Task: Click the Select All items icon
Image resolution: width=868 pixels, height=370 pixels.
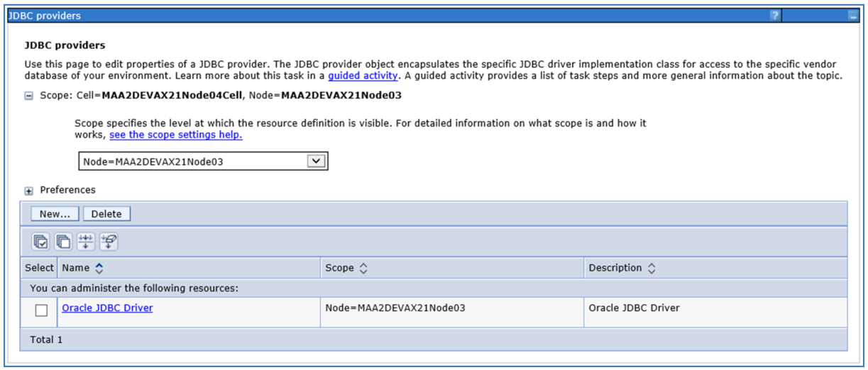Action: pyautogui.click(x=41, y=242)
